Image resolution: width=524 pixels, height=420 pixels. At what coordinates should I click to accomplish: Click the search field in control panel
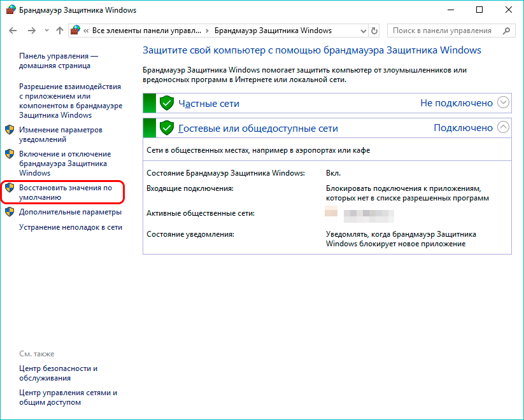click(x=451, y=31)
